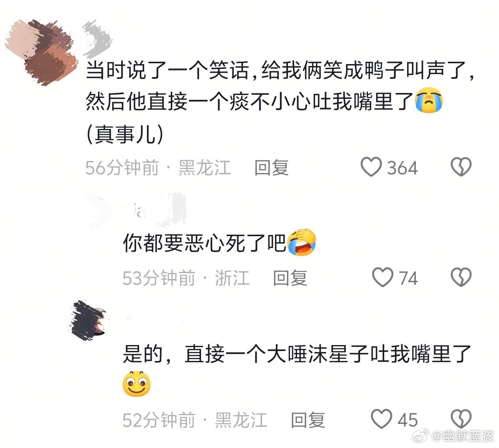Select the 真事儿 comment text
Viewport: 499px width, 448px height.
124,135
